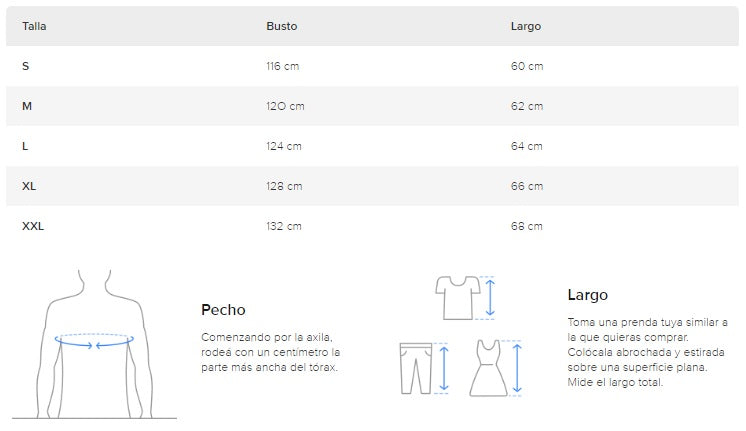
Task: Click the blue arrow beside the dress
Action: (x=516, y=367)
